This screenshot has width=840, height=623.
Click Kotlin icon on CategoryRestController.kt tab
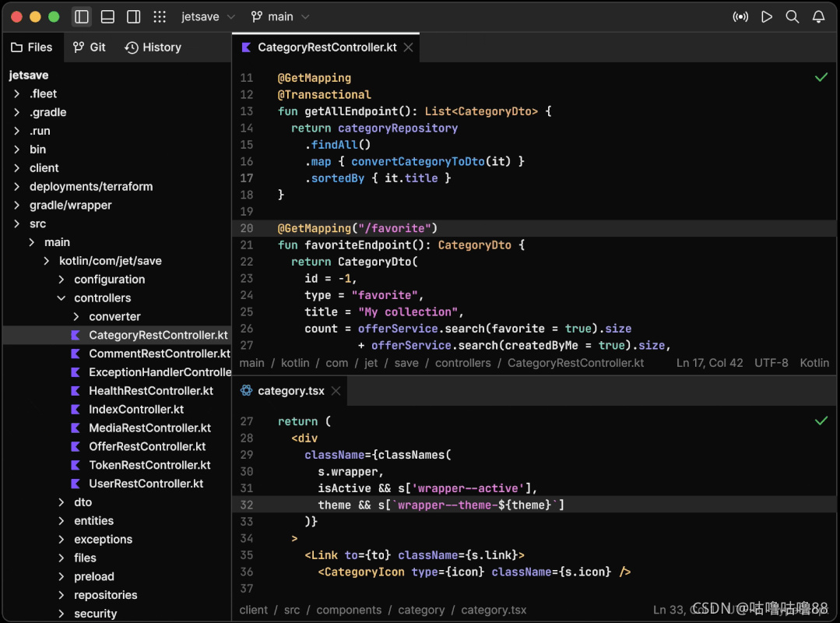247,48
